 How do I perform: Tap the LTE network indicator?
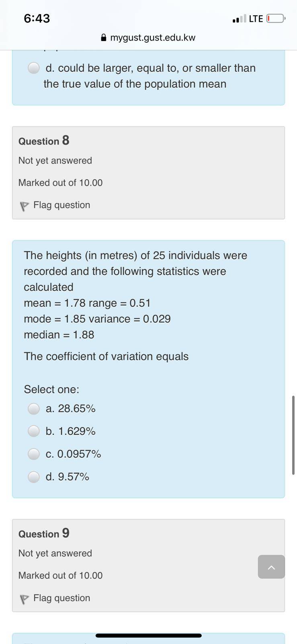256,19
